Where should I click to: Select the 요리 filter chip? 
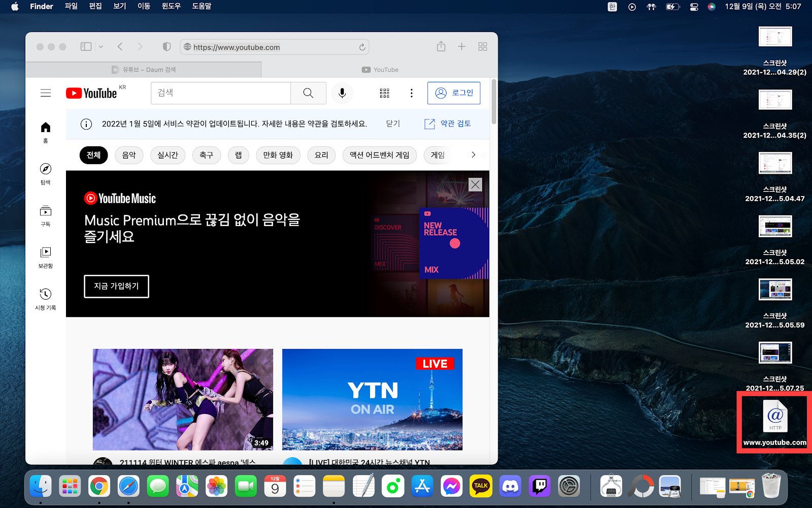[x=322, y=155]
